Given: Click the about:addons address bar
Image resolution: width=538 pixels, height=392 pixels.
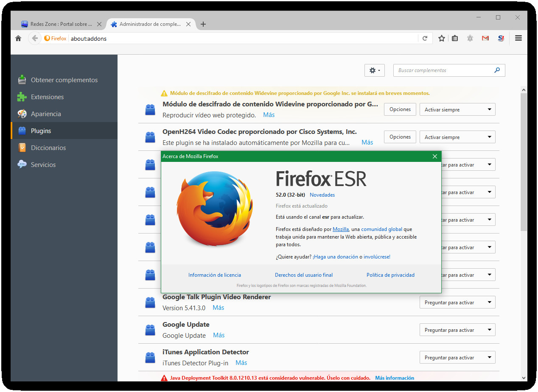Looking at the screenshot, I should click(244, 38).
